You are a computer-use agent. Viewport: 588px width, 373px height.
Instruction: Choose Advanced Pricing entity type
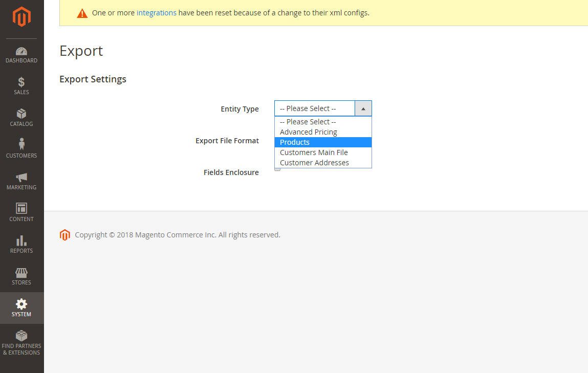[323, 132]
